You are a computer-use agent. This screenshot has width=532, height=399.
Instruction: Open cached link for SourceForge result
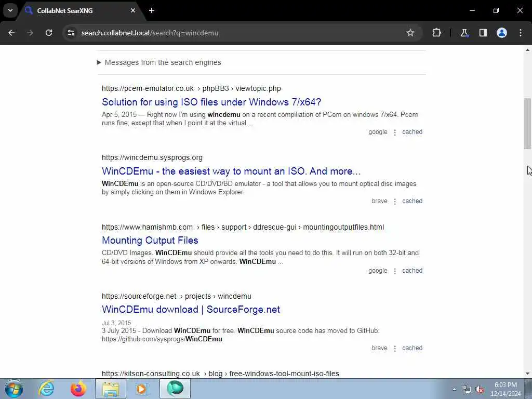click(x=412, y=348)
